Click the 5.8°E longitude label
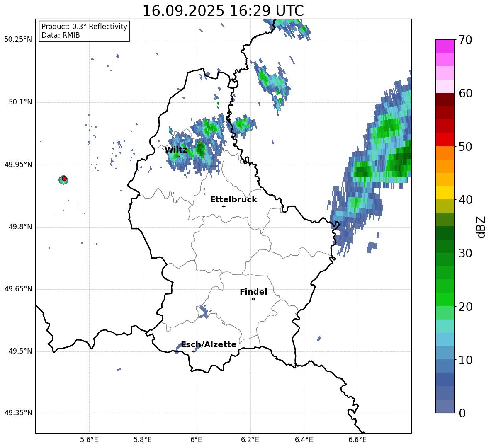This screenshot has height=448, width=491. pyautogui.click(x=143, y=440)
